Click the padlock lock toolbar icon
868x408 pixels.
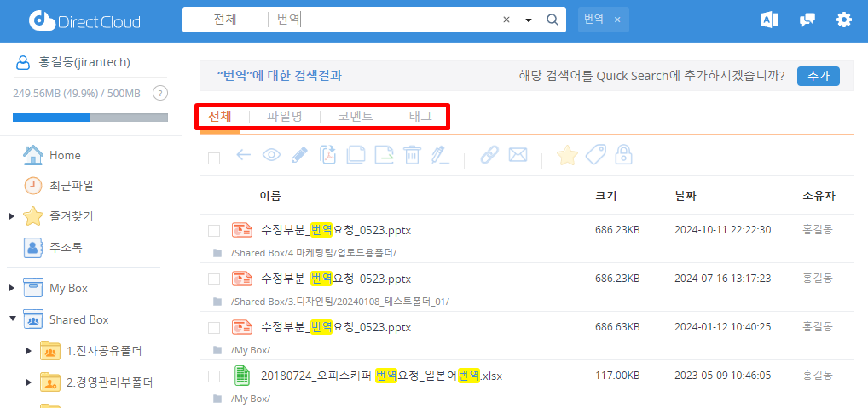[623, 155]
